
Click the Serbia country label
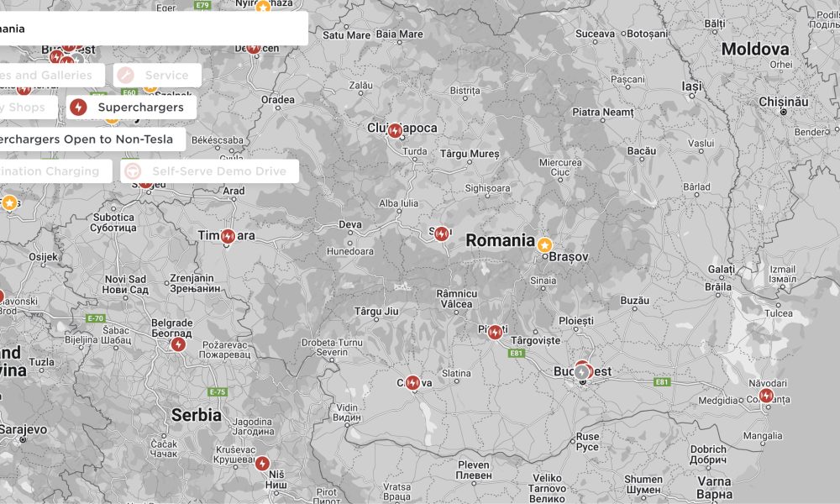(x=197, y=415)
